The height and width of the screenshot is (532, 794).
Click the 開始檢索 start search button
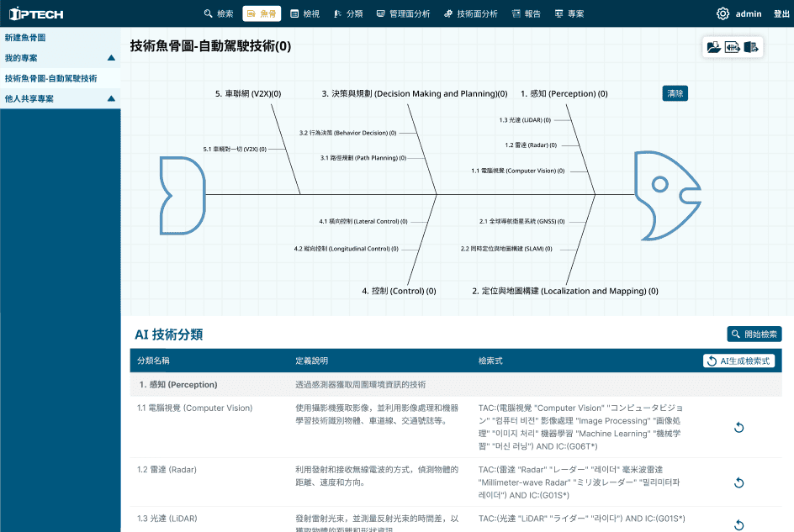point(754,334)
